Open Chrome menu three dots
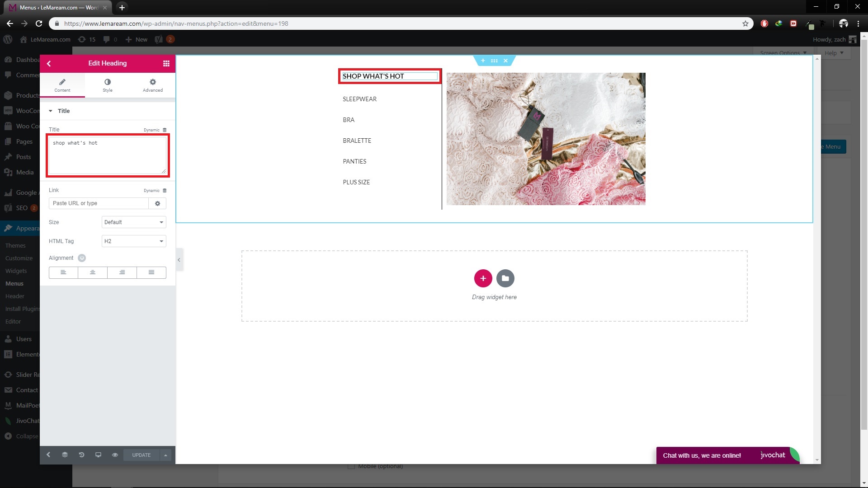Screen dimensions: 868x488 point(858,23)
